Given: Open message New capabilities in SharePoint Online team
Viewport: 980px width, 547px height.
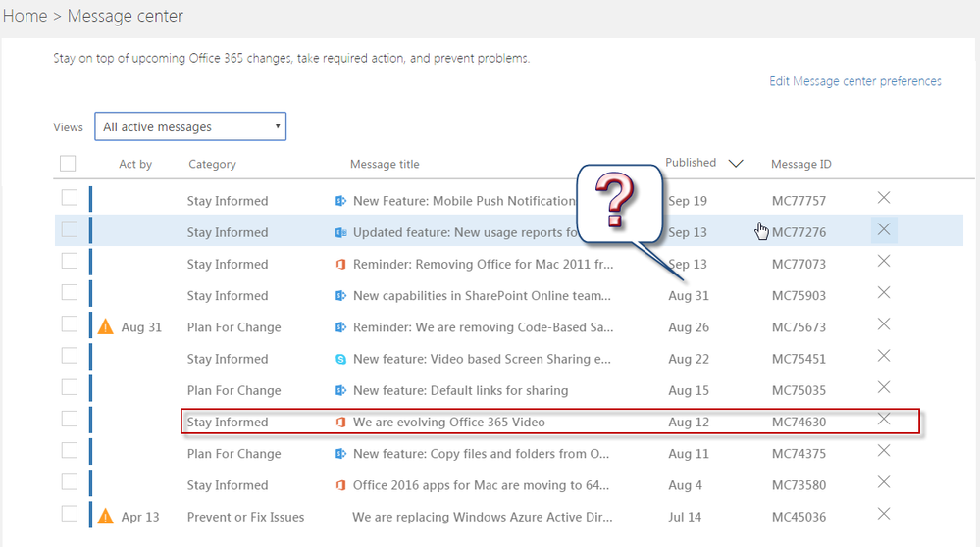Looking at the screenshot, I should pos(482,295).
